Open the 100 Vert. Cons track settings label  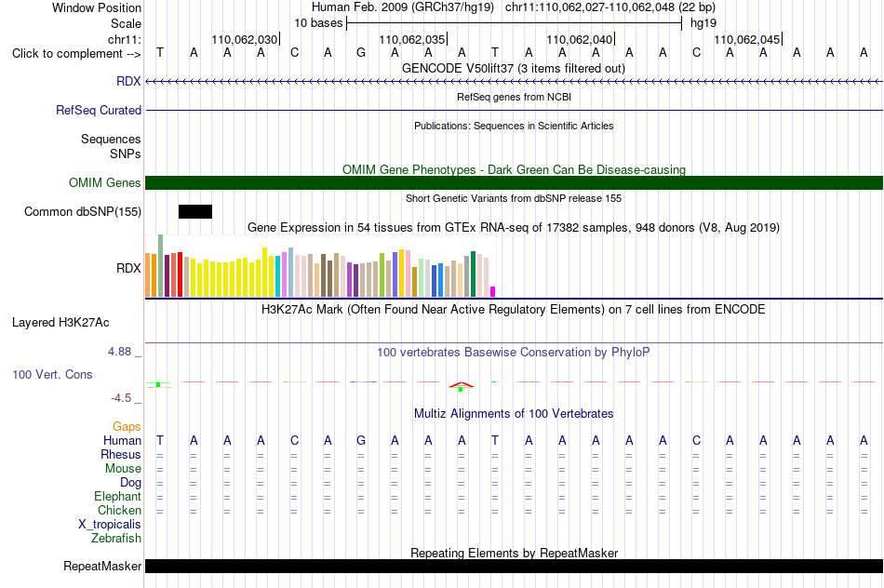click(52, 374)
